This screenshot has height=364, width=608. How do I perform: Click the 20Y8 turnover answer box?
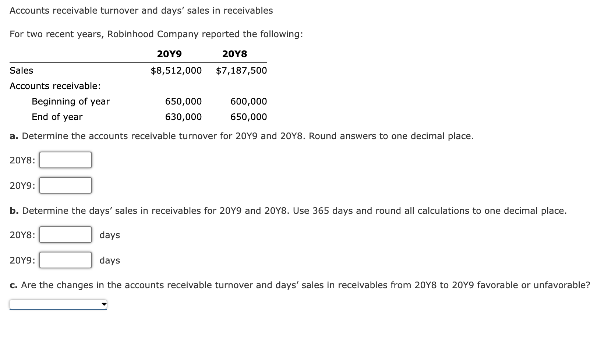pos(65,160)
